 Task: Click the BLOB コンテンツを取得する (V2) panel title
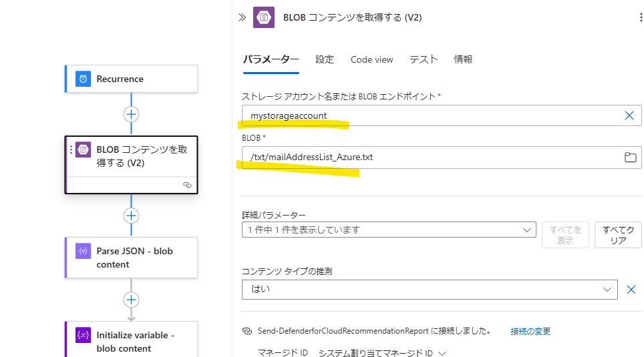(x=352, y=17)
